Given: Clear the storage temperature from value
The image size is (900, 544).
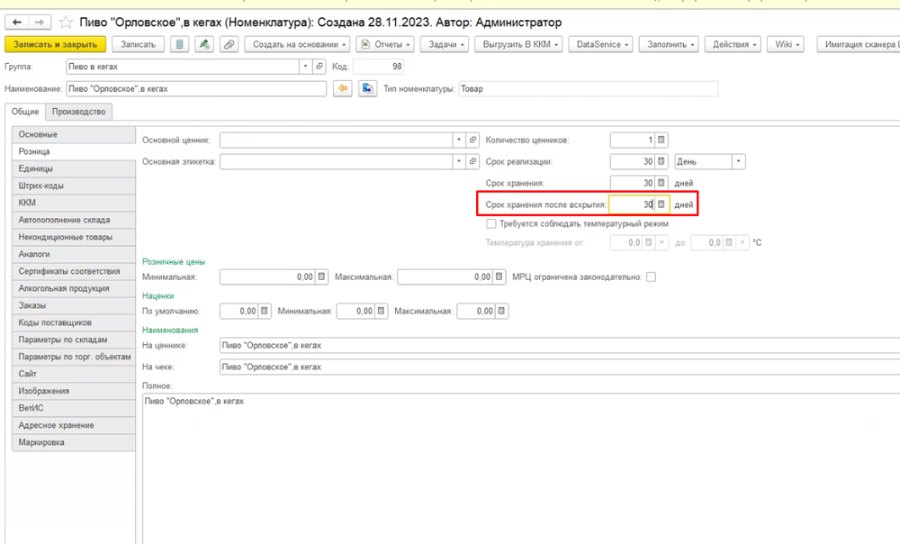Looking at the screenshot, I should tap(661, 243).
